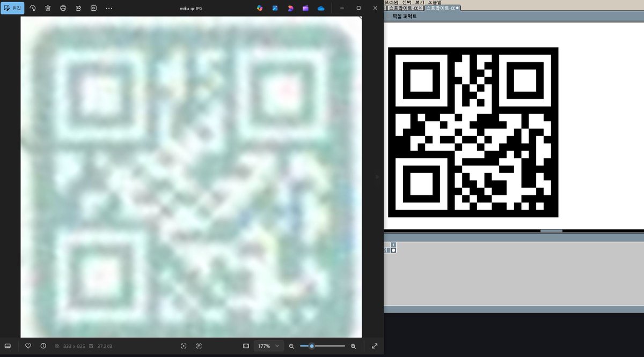Image resolution: width=644 pixels, height=357 pixels.
Task: Click the blurry QR code photo
Action: (x=191, y=176)
